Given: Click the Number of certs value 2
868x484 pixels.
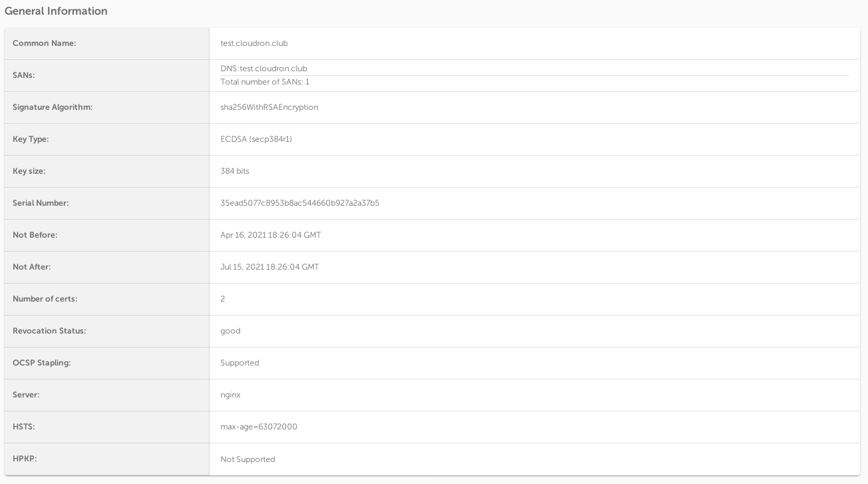Looking at the screenshot, I should [223, 299].
